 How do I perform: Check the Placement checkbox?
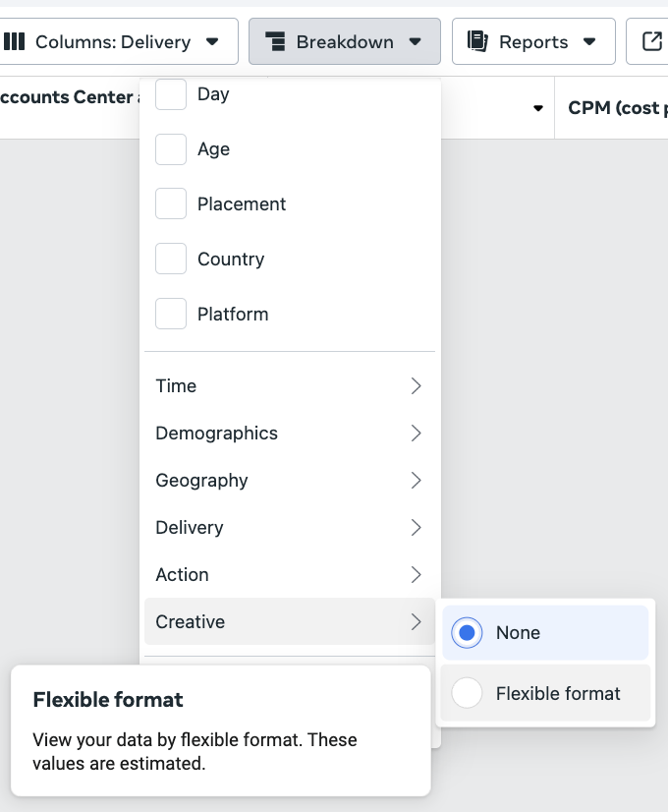(x=171, y=203)
